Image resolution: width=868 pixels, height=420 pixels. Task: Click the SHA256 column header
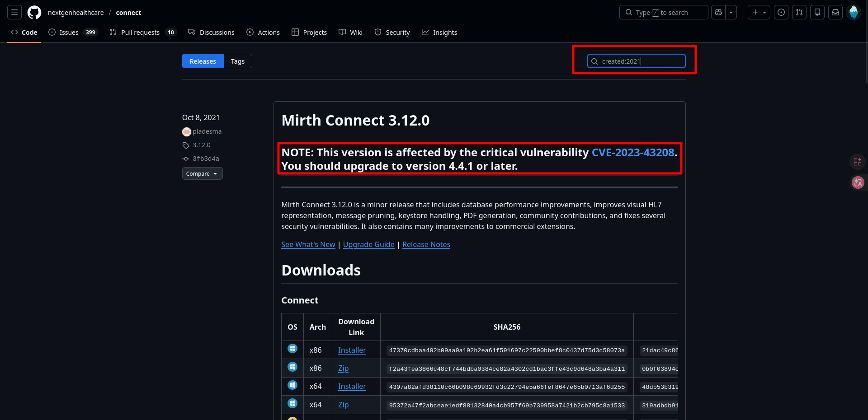(x=507, y=327)
